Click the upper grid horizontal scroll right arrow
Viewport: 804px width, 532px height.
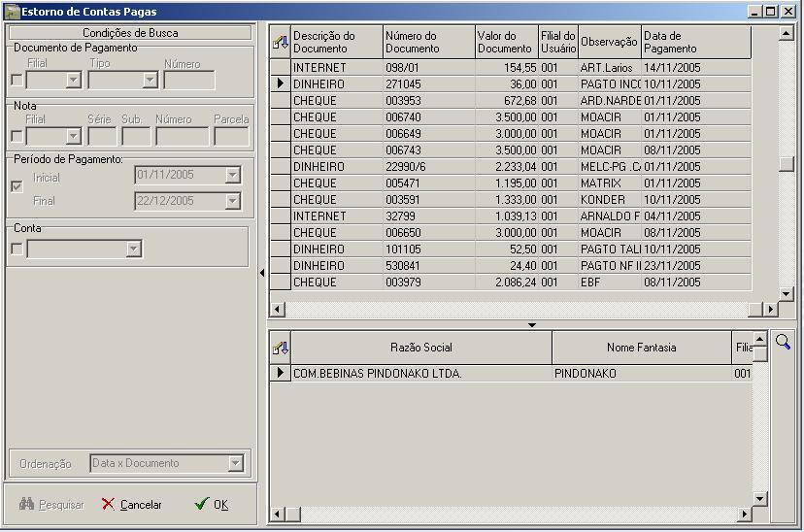coord(771,309)
